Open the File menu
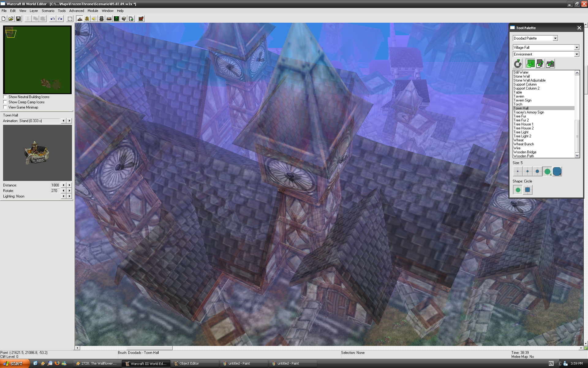The width and height of the screenshot is (588, 368). [x=4, y=11]
